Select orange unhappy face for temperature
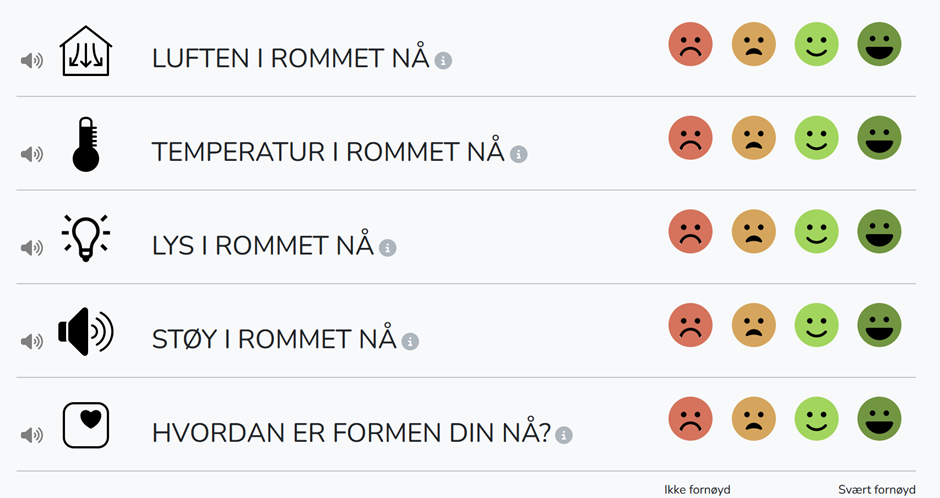This screenshot has width=940, height=498. click(754, 138)
